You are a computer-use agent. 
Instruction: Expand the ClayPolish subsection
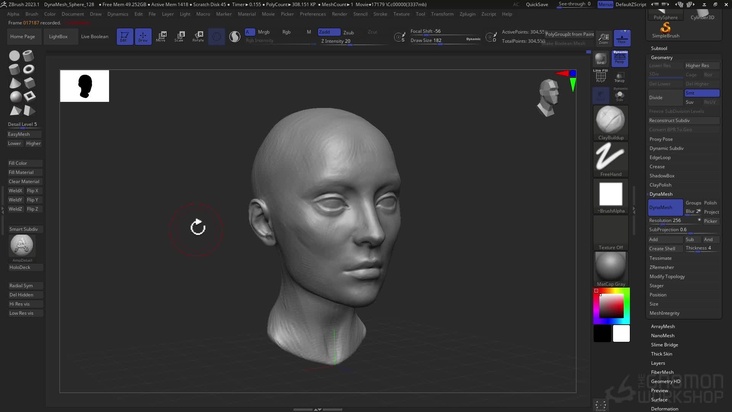tap(660, 185)
